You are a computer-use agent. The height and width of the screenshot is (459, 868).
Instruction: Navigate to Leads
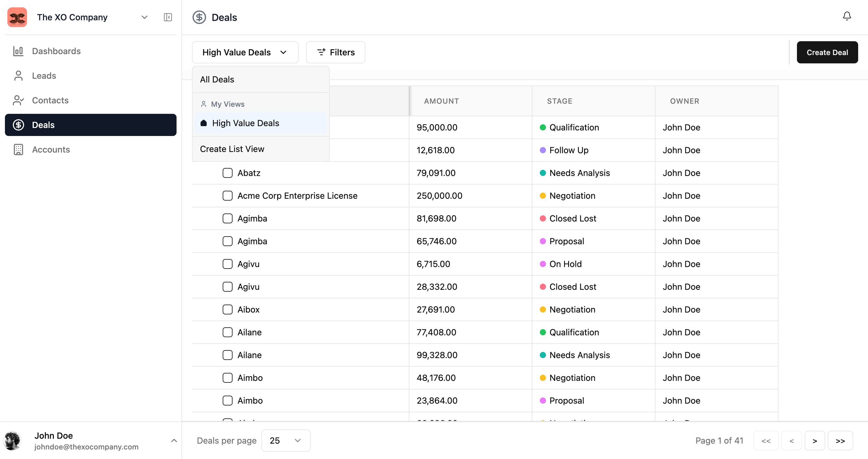[x=91, y=75]
